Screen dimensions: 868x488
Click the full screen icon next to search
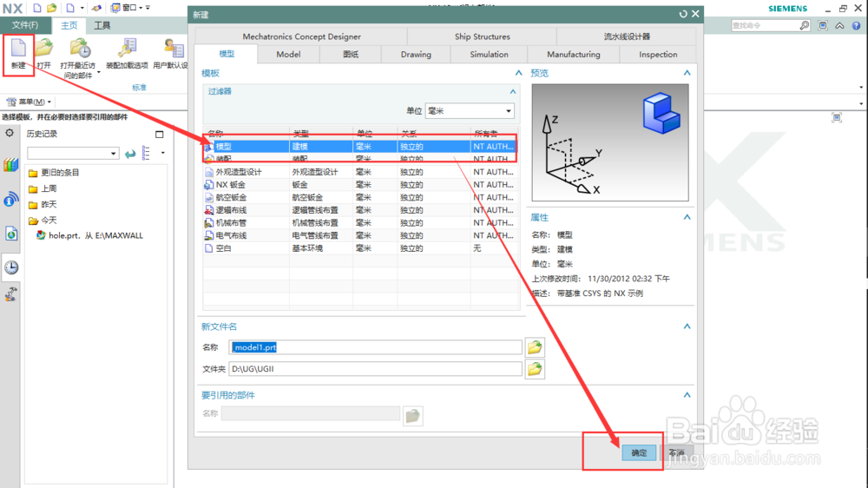tap(823, 25)
